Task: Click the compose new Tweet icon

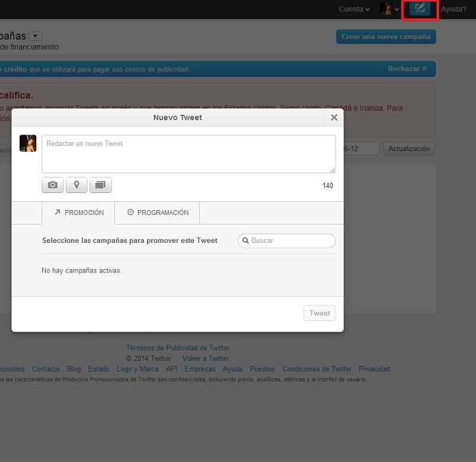Action: [420, 9]
